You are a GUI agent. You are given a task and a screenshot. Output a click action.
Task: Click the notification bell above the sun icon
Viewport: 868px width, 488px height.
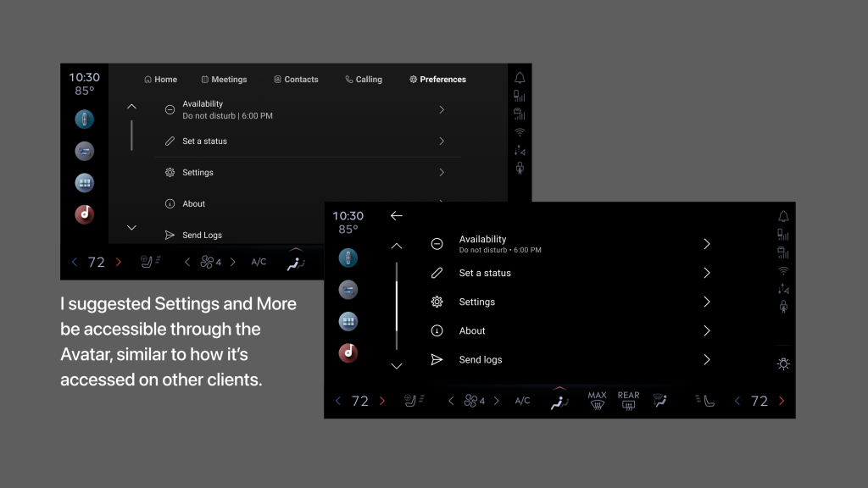(x=783, y=217)
